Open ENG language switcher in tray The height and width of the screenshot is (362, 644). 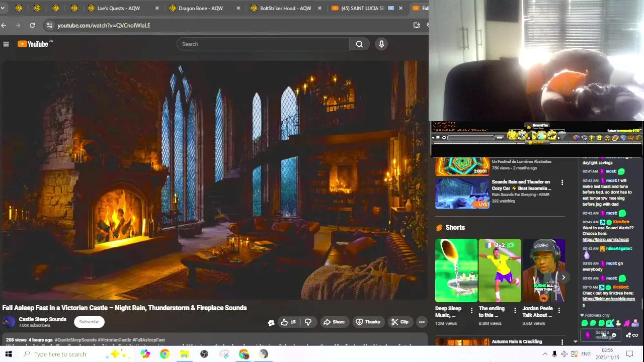click(x=586, y=354)
